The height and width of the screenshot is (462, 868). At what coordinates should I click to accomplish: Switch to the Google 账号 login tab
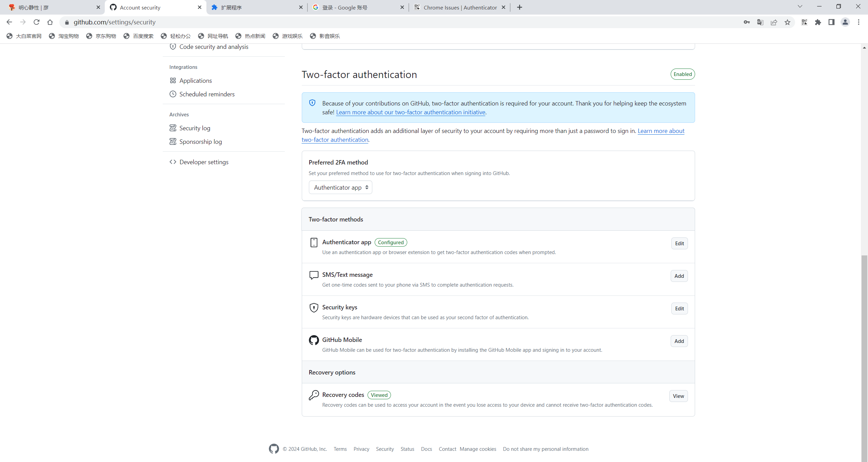[x=358, y=7]
